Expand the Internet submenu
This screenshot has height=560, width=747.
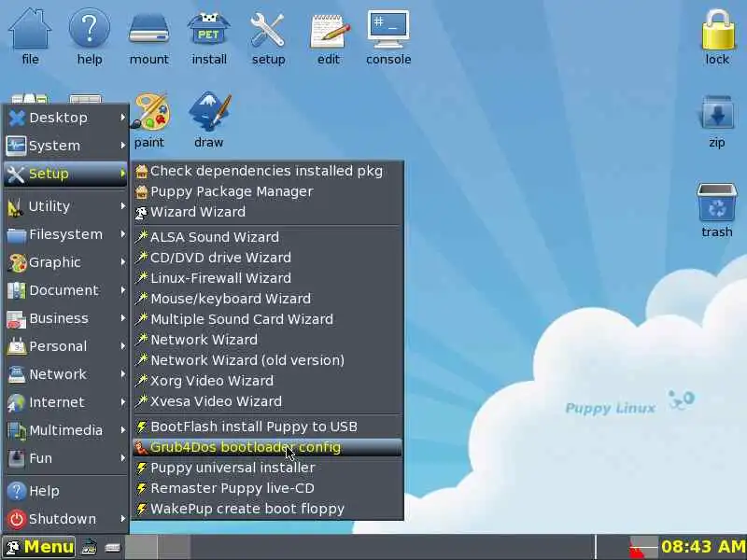coord(66,402)
